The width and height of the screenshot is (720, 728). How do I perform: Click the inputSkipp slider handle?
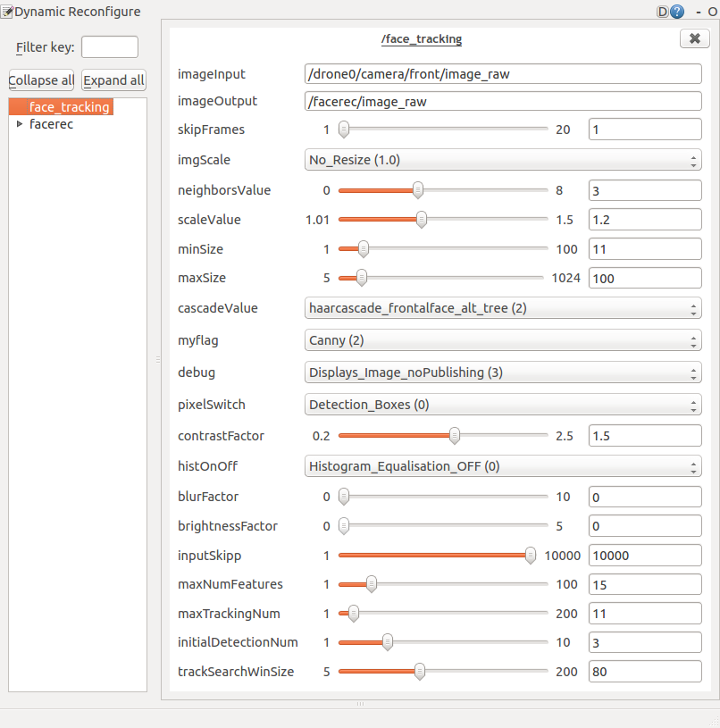pos(530,556)
